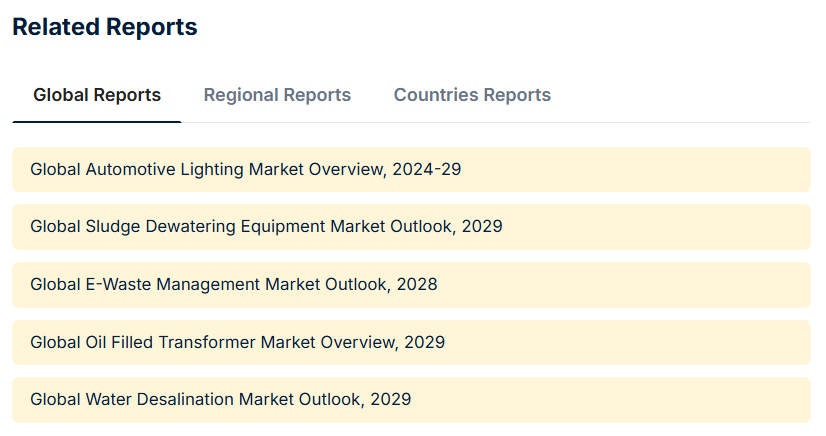
Task: Open Global Water Desalination Market Outlook report
Action: (x=220, y=399)
